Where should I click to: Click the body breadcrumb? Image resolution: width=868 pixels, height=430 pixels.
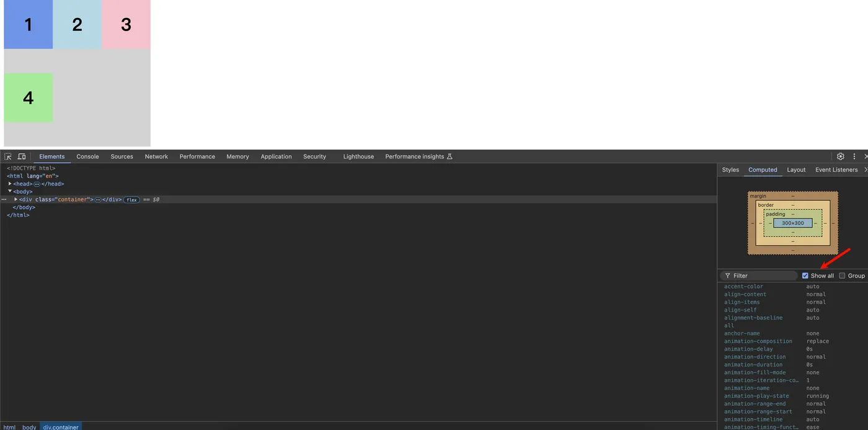[x=29, y=427]
